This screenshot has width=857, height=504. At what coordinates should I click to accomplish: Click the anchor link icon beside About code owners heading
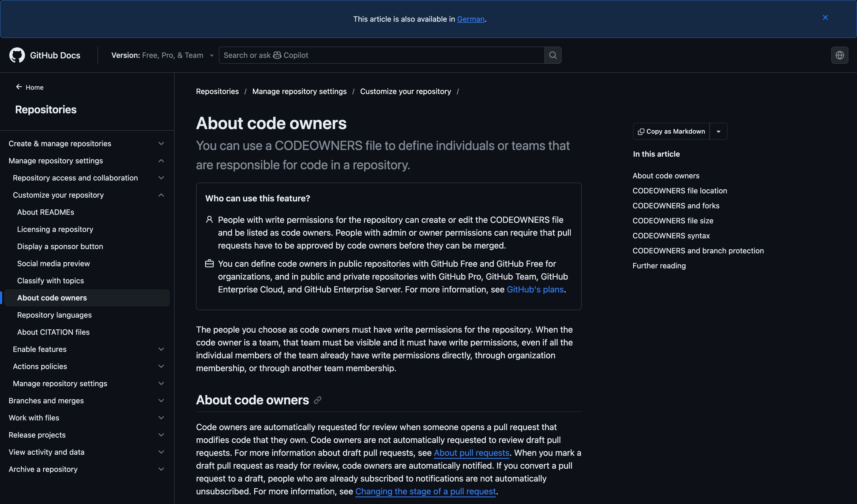[x=318, y=400]
